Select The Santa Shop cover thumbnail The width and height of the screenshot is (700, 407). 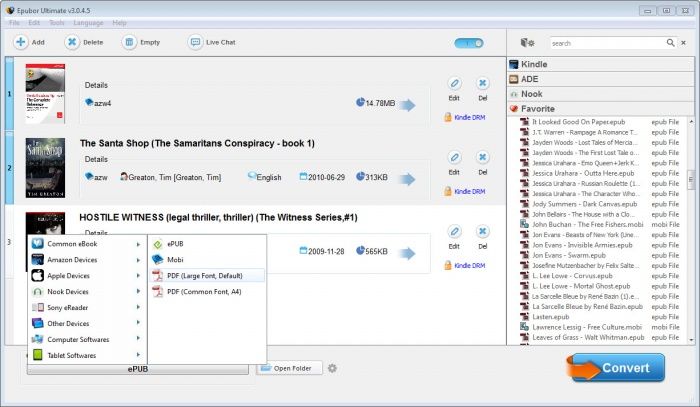[45, 168]
